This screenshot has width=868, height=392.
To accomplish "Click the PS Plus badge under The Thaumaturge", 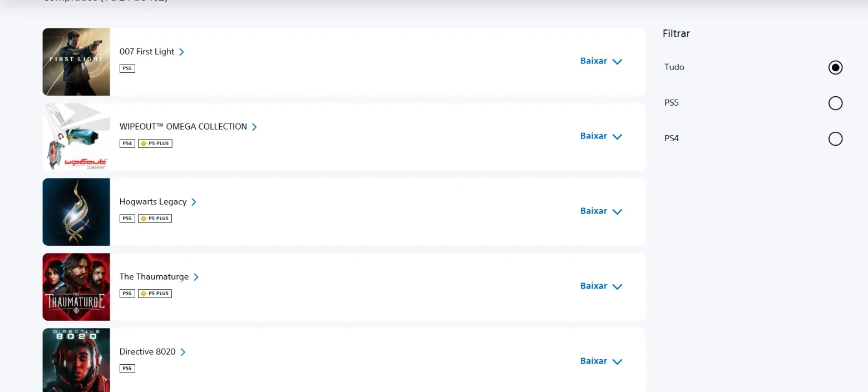I will 155,294.
